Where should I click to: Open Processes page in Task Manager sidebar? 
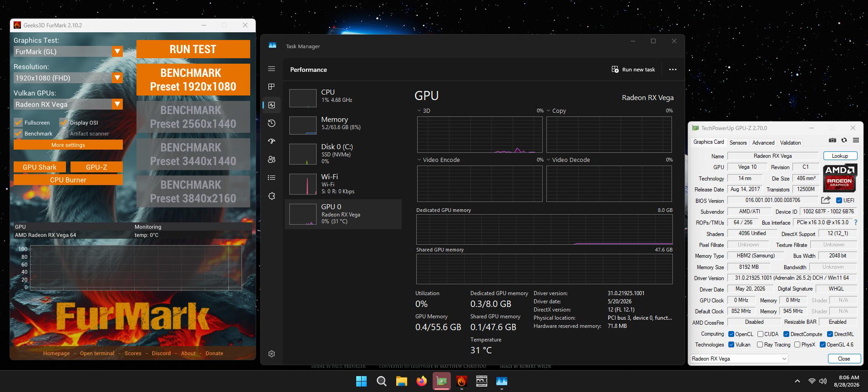tap(272, 87)
